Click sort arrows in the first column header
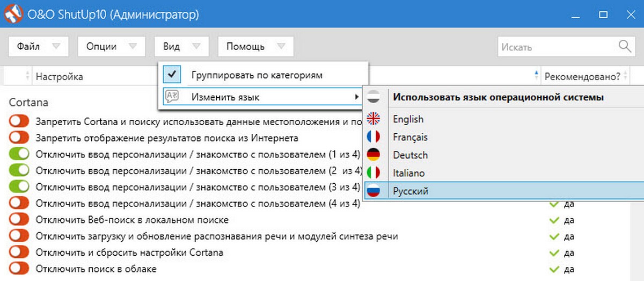 (x=26, y=77)
